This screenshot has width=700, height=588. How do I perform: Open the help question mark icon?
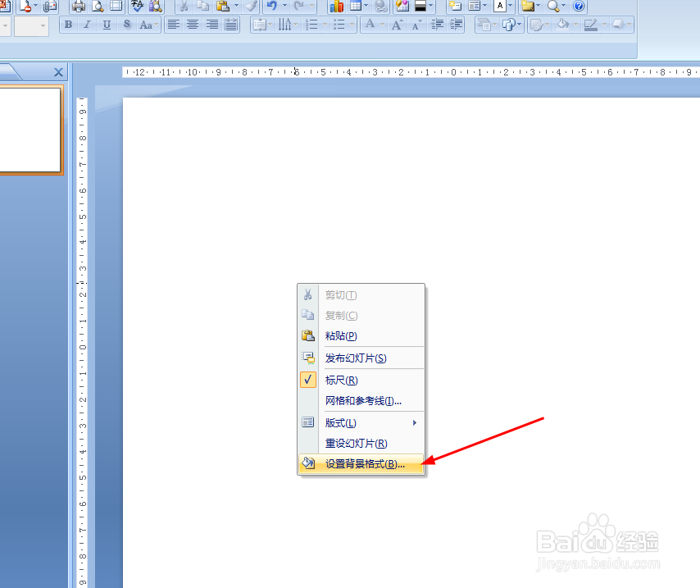click(579, 6)
